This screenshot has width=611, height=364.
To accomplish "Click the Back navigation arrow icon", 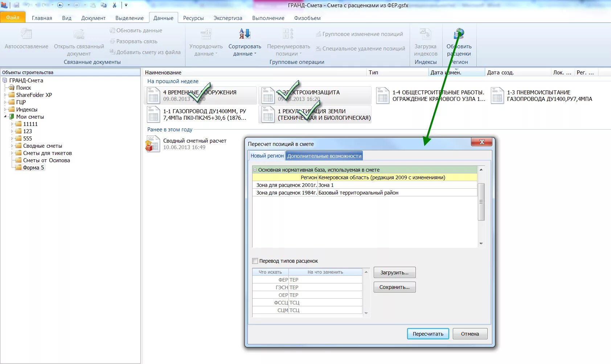I will 60,5.
